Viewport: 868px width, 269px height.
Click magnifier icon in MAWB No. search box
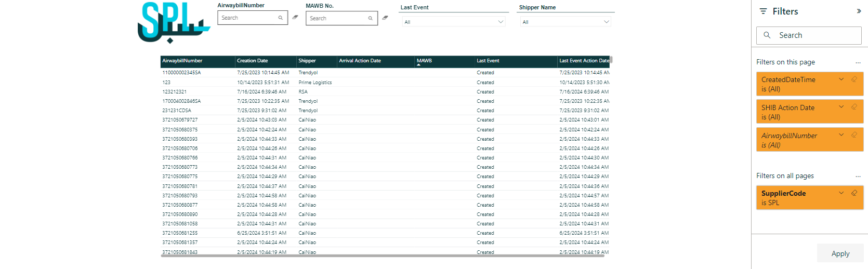click(370, 18)
